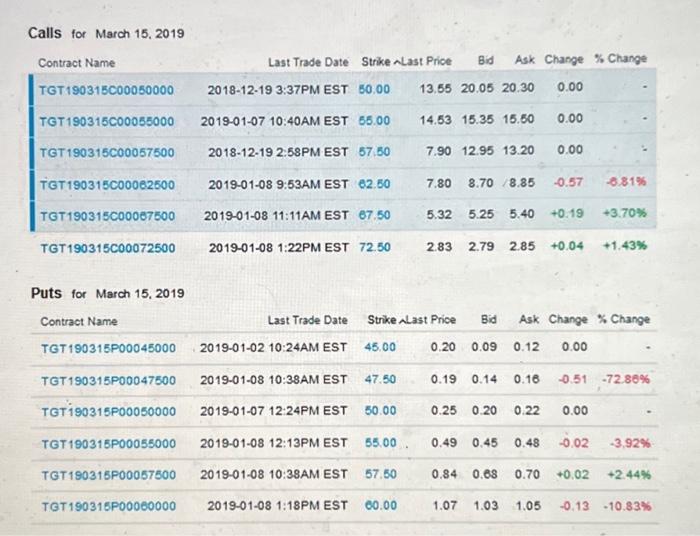Open put contract TGT190315P00057500

pos(109,475)
